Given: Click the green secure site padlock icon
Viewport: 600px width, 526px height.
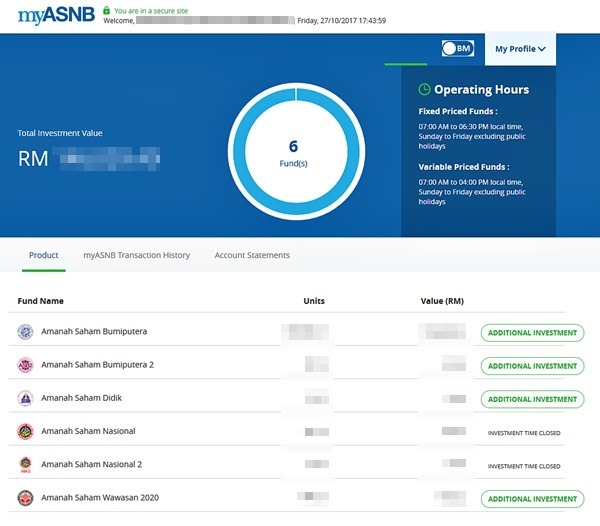Looking at the screenshot, I should 106,10.
